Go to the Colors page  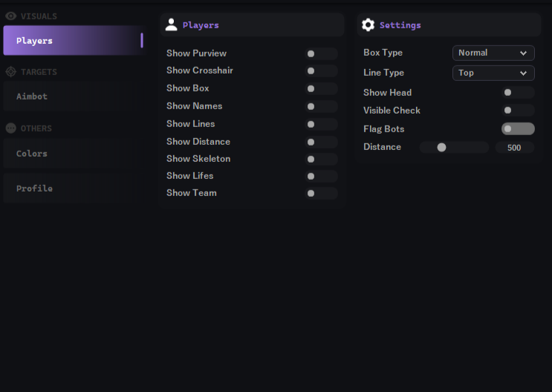(x=72, y=154)
